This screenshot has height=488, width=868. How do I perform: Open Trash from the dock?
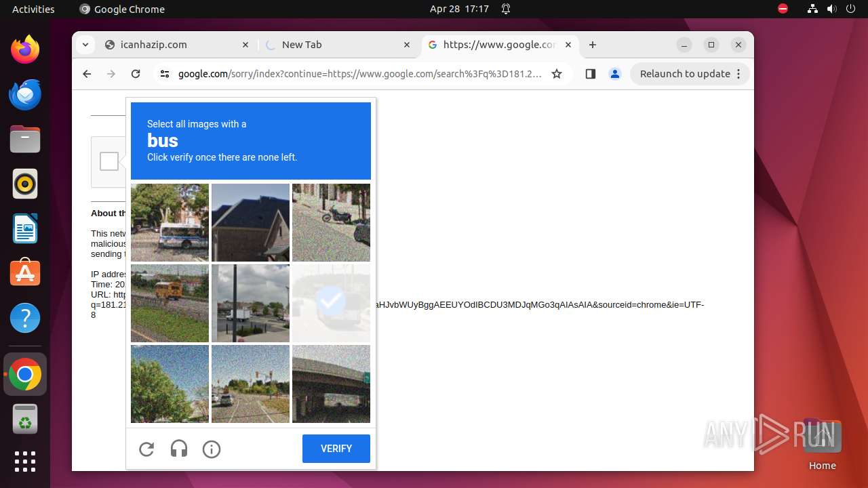click(25, 419)
